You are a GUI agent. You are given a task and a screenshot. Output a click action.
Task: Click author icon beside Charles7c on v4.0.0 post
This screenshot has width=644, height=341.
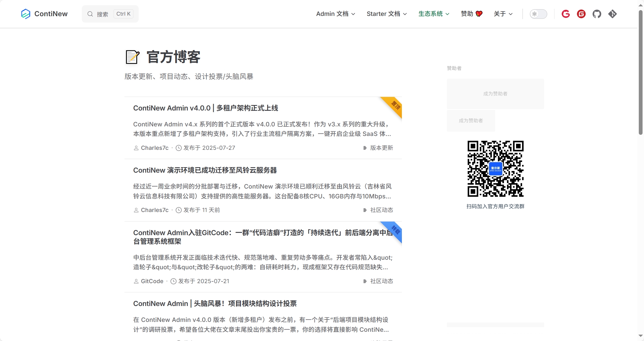click(136, 148)
